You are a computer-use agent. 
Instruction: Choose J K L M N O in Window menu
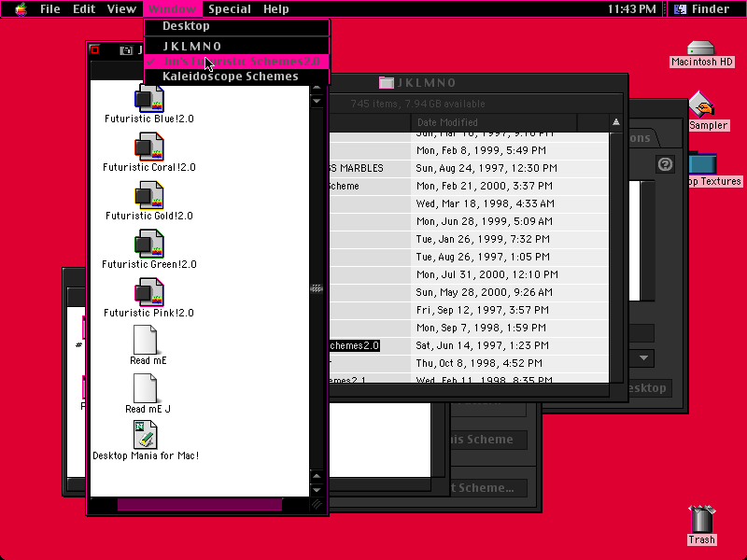pos(236,46)
